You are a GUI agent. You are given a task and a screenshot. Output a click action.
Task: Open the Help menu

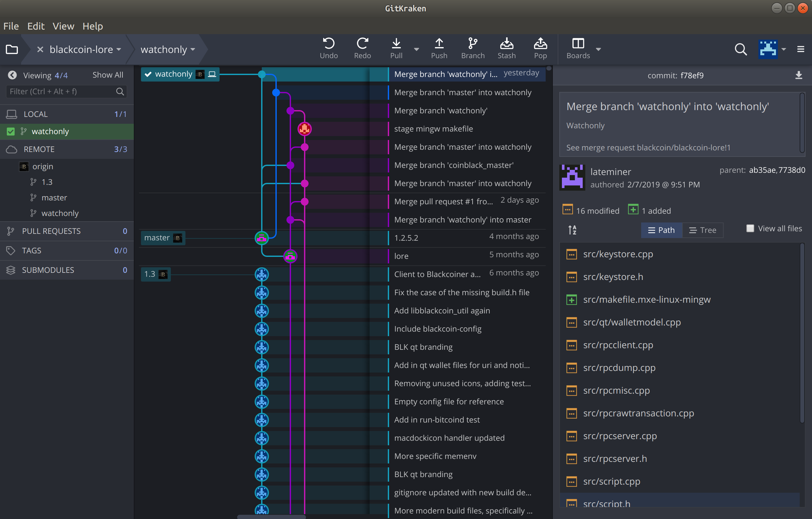pos(92,26)
